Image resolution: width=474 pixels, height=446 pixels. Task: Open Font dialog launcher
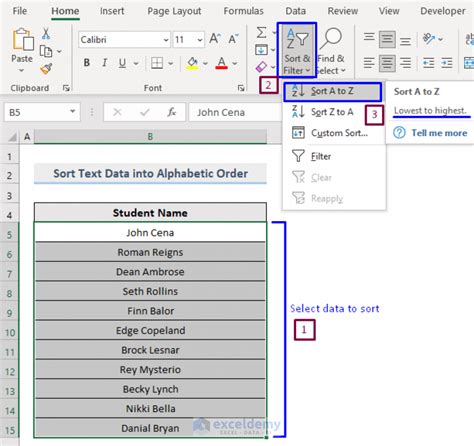[x=241, y=88]
